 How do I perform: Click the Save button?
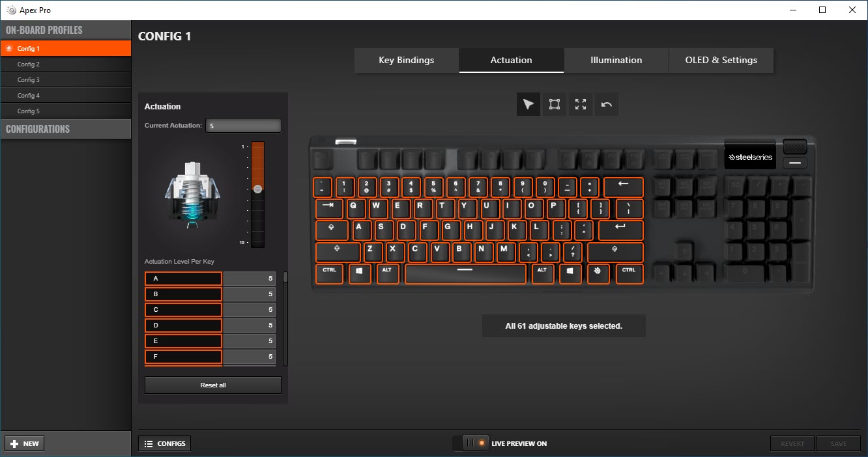(839, 444)
